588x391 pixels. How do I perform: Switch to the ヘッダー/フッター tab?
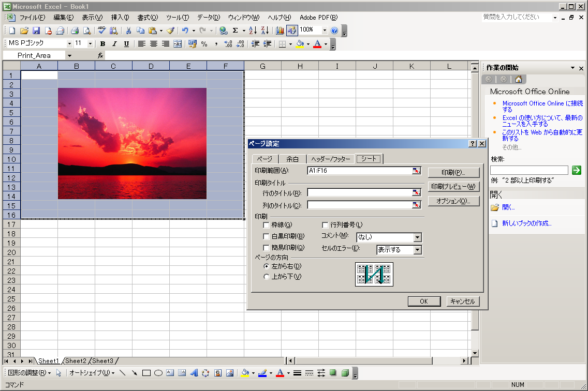tap(331, 159)
